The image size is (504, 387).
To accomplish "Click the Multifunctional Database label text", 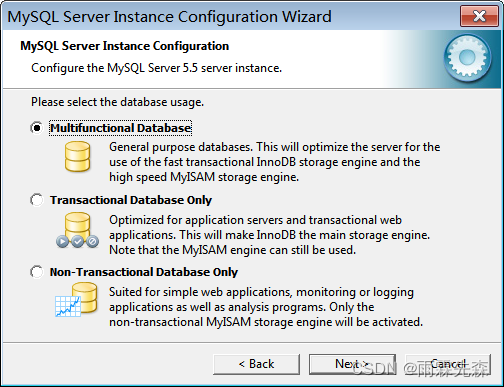I will 120,128.
